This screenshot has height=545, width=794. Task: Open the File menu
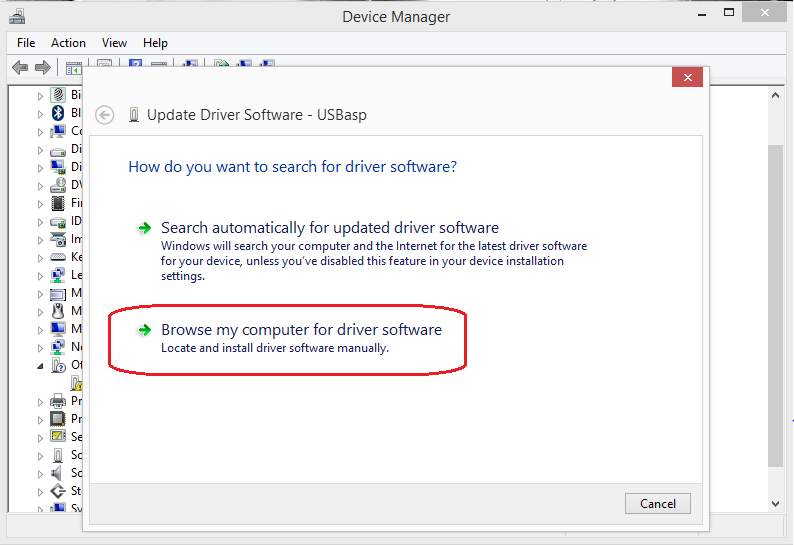click(x=26, y=43)
